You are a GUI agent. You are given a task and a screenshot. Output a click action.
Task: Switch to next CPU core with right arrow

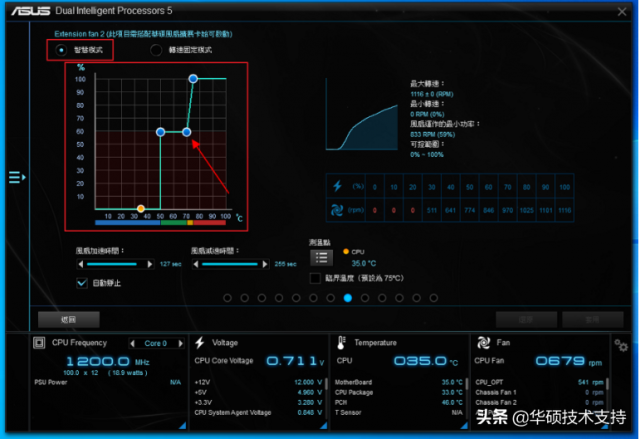point(180,344)
